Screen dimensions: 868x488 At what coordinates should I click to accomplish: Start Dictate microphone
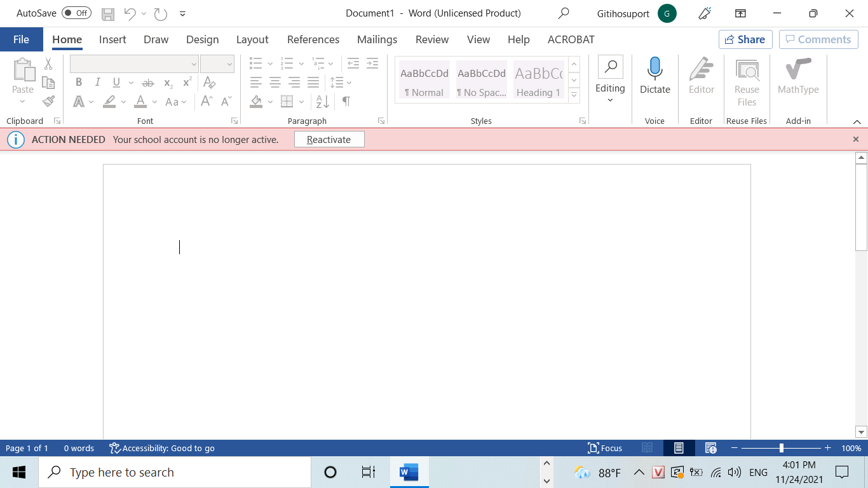[x=655, y=76]
